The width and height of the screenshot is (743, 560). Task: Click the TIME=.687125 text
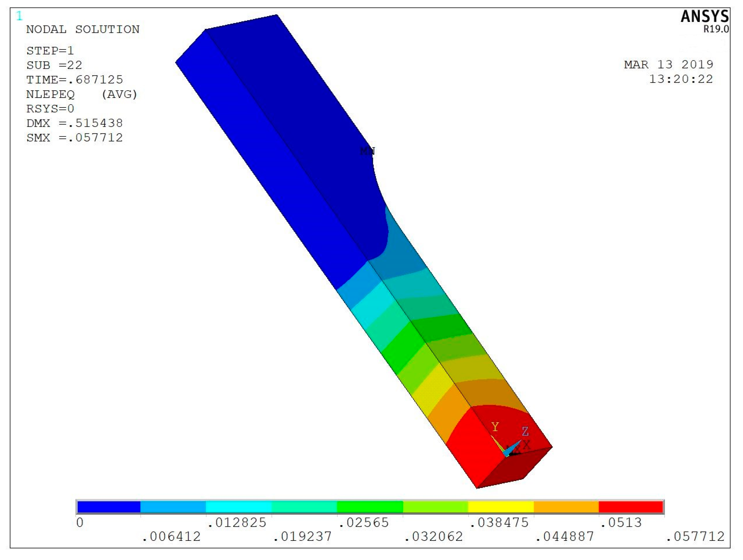[74, 80]
